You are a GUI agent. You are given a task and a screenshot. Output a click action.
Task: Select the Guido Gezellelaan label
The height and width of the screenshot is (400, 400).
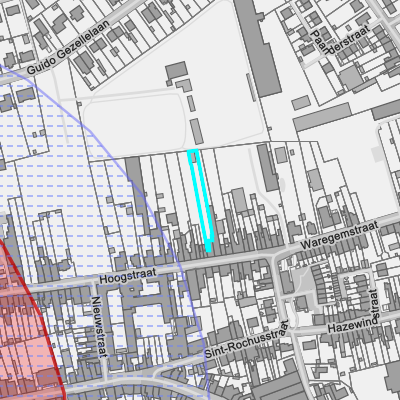pyautogui.click(x=68, y=47)
